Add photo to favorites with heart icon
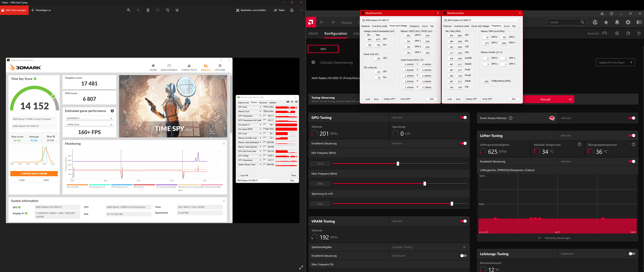The width and height of the screenshot is (644, 272). (x=158, y=10)
